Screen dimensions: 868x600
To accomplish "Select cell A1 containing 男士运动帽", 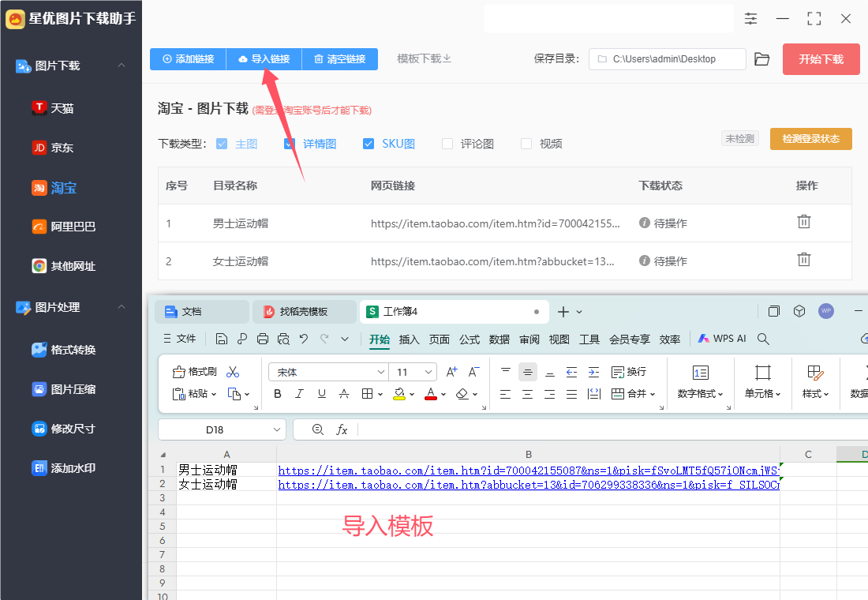I will click(226, 470).
